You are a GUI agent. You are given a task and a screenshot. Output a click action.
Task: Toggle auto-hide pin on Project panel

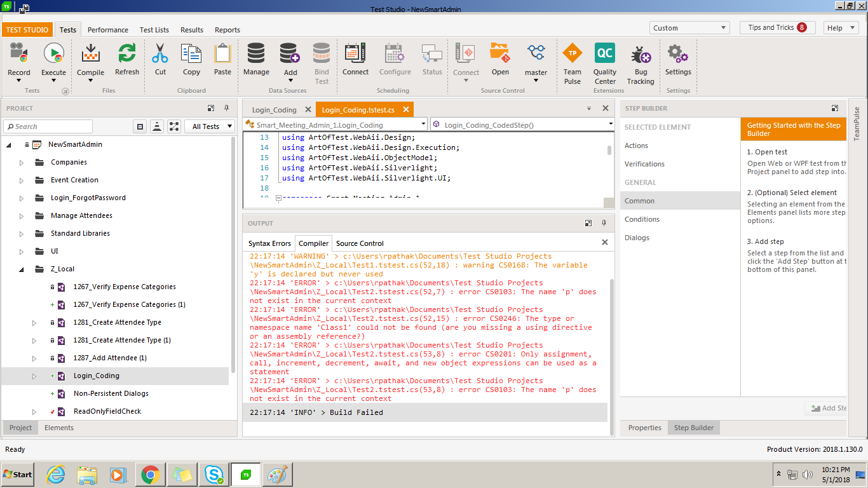pos(226,109)
